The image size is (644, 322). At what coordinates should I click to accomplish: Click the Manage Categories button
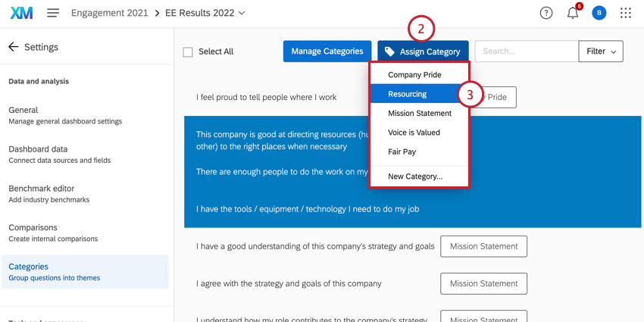tap(327, 52)
